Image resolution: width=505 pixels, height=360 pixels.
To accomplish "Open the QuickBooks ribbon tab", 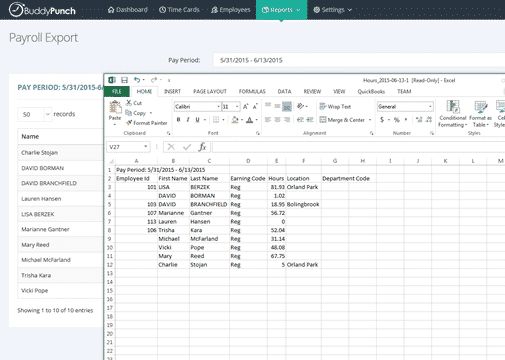I will click(371, 91).
